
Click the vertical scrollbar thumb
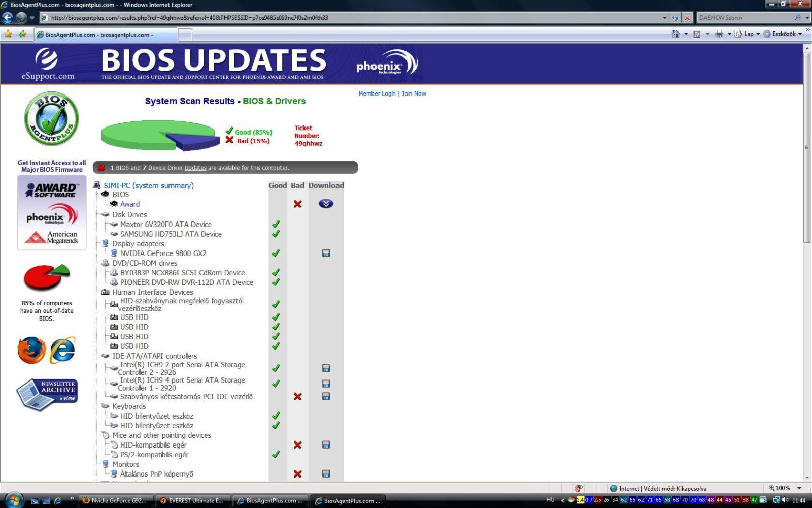[x=807, y=147]
